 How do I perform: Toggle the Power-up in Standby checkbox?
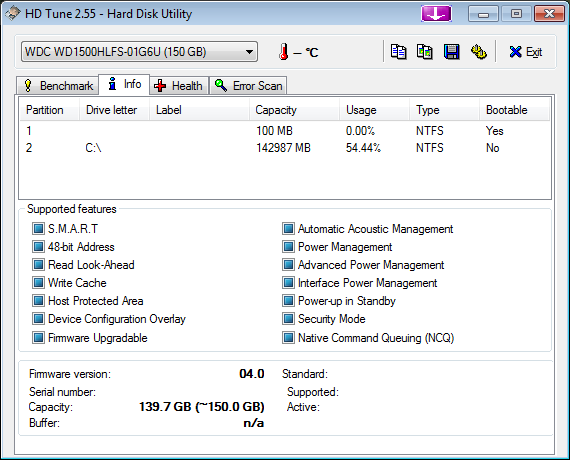(288, 301)
